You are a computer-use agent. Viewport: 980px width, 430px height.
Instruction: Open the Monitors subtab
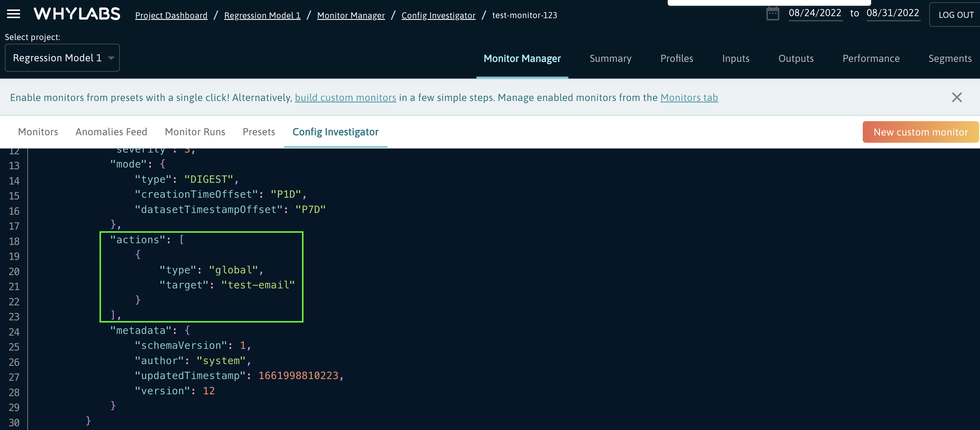(38, 132)
